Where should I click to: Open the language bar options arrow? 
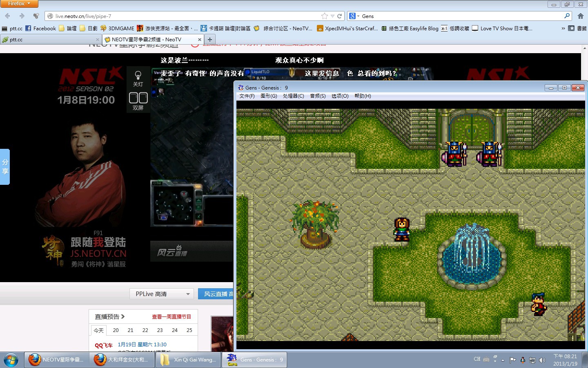495,361
